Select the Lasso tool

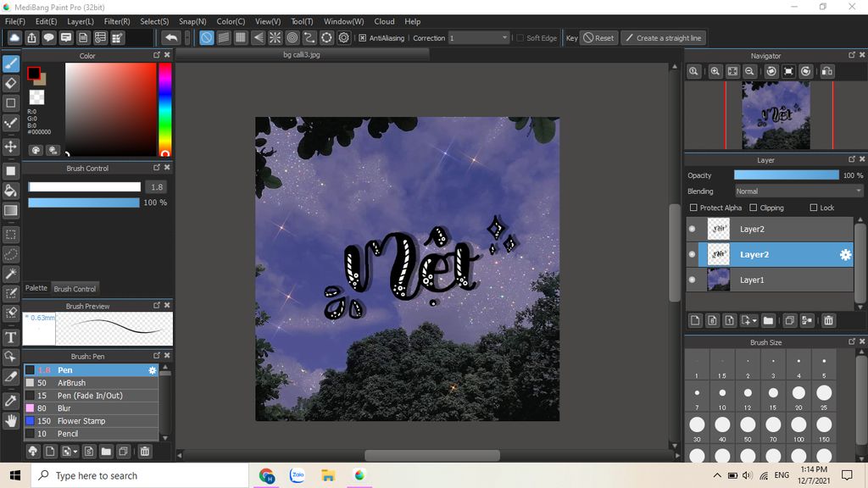(10, 254)
